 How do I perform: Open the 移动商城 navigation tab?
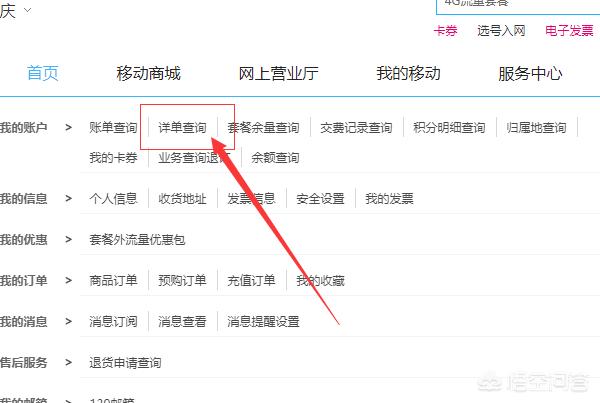click(148, 73)
